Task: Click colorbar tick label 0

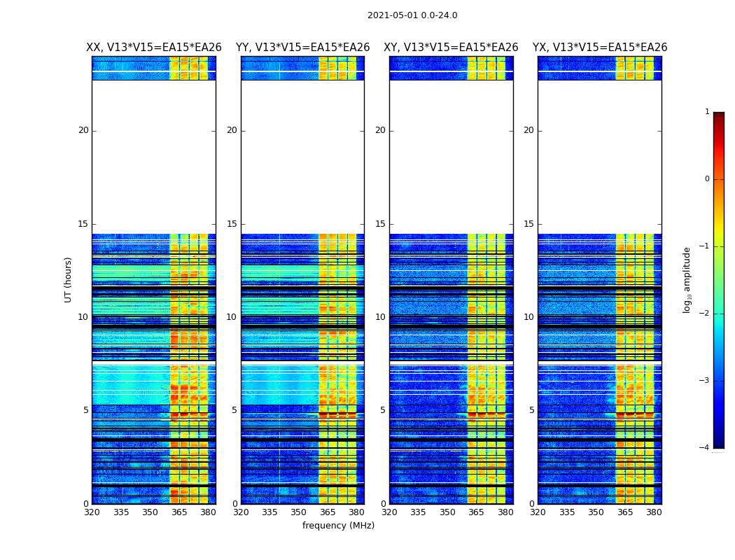Action: pos(707,179)
